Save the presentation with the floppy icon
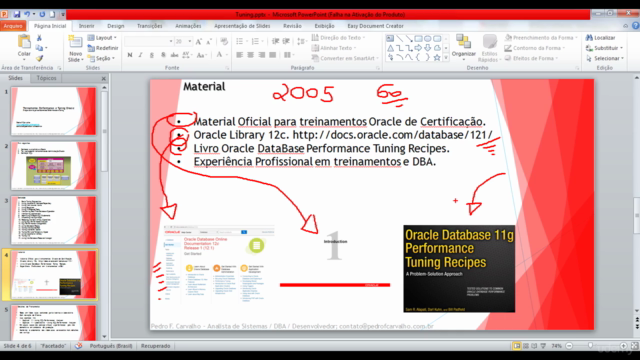This screenshot has width=640, height=360. click(x=16, y=14)
